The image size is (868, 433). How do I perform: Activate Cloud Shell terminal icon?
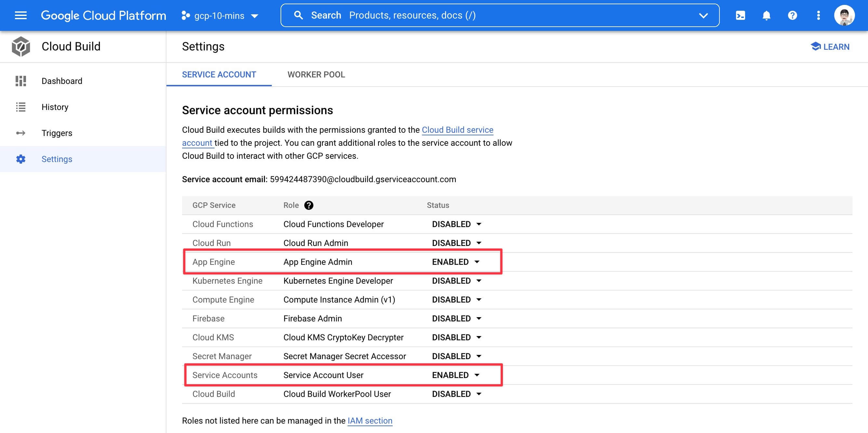tap(740, 16)
